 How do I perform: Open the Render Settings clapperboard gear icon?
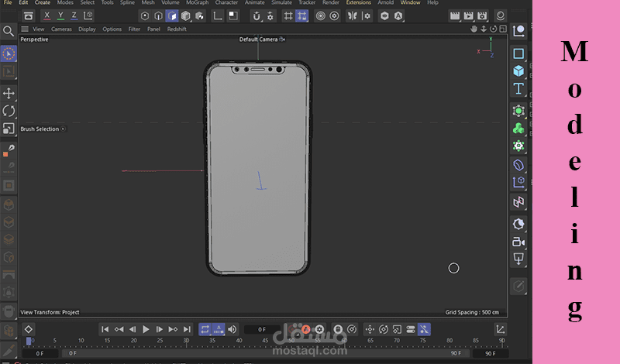482,15
